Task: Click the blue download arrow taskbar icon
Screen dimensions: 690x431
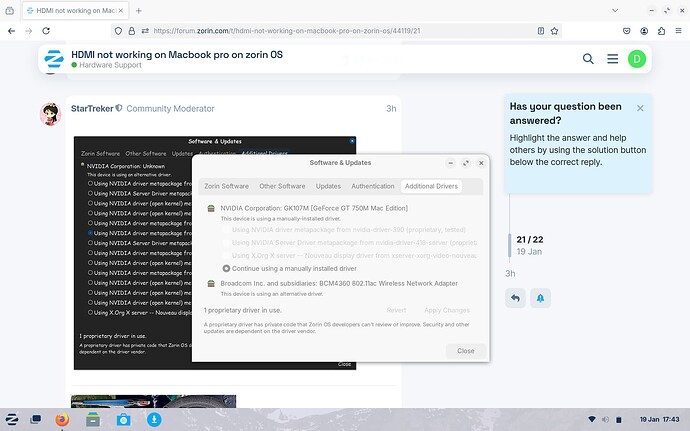Action: pyautogui.click(x=154, y=420)
